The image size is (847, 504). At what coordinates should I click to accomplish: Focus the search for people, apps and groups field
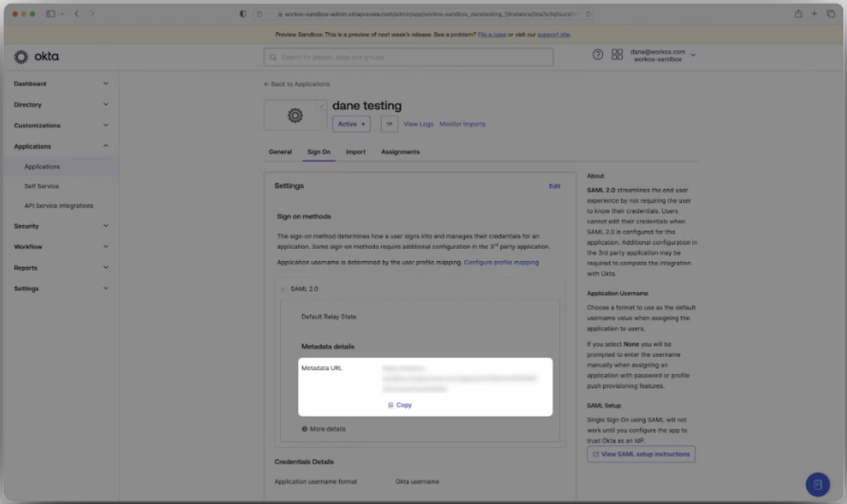pos(408,57)
